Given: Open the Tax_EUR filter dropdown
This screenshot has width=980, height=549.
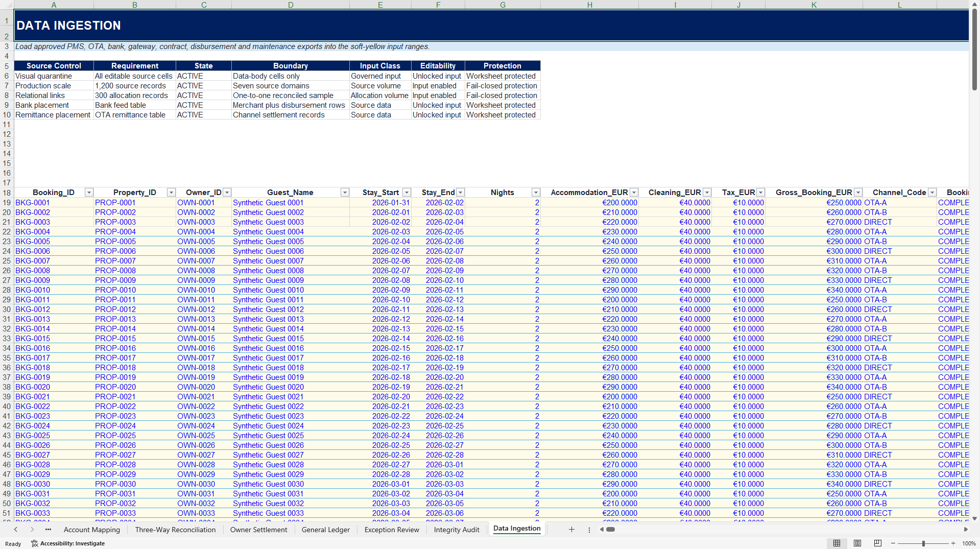Looking at the screenshot, I should click(x=760, y=193).
